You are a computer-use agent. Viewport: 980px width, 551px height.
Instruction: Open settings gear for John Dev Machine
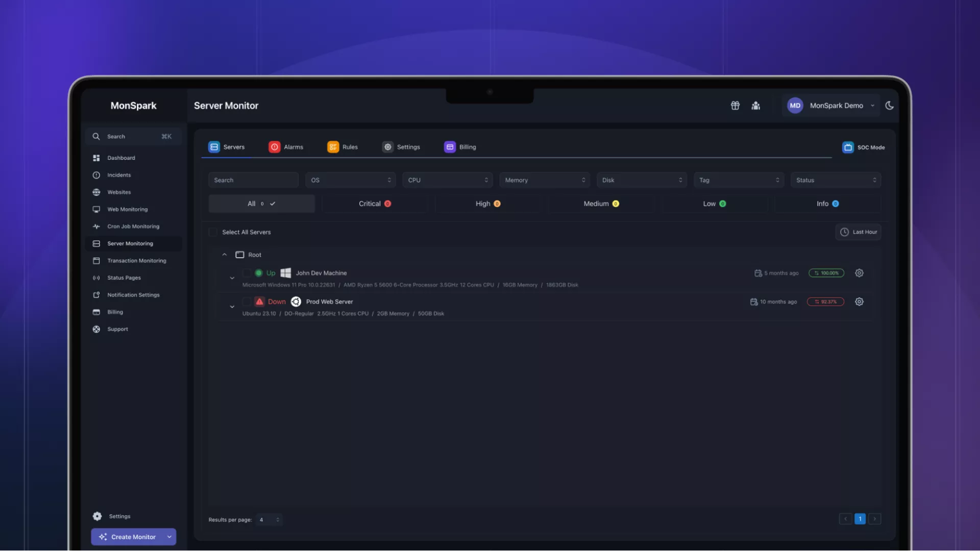(x=859, y=273)
